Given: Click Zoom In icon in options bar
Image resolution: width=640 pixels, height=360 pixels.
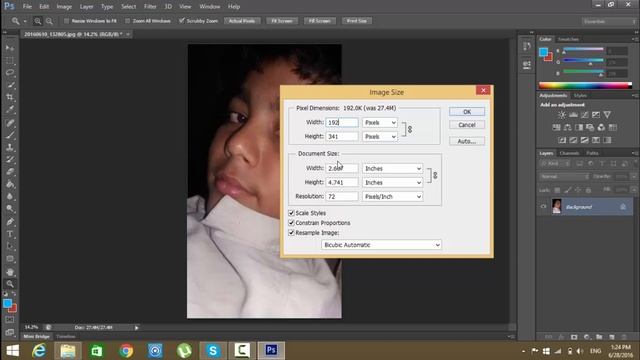Looking at the screenshot, I should [x=38, y=21].
